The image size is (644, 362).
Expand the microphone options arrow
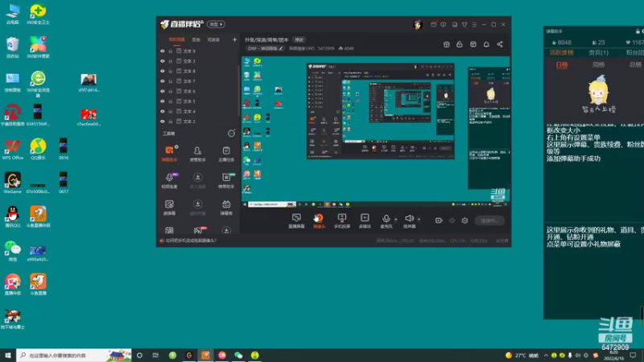pyautogui.click(x=395, y=219)
